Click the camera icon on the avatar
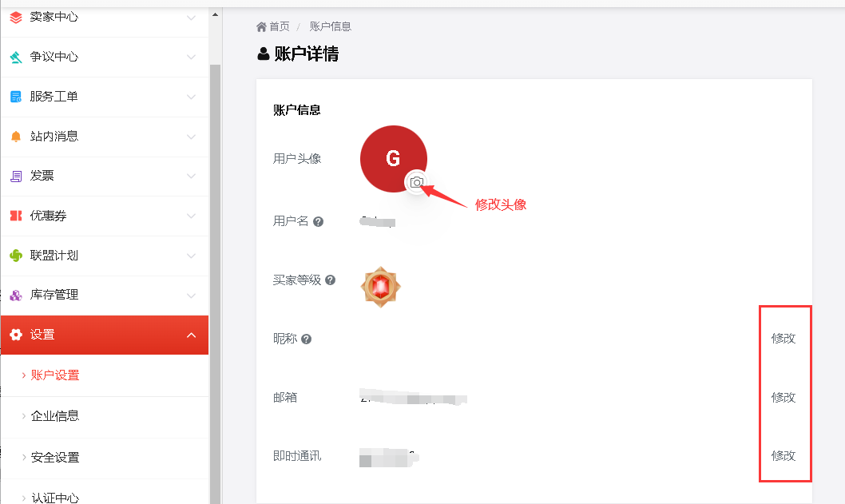Screen dimensions: 845x504 coord(416,183)
